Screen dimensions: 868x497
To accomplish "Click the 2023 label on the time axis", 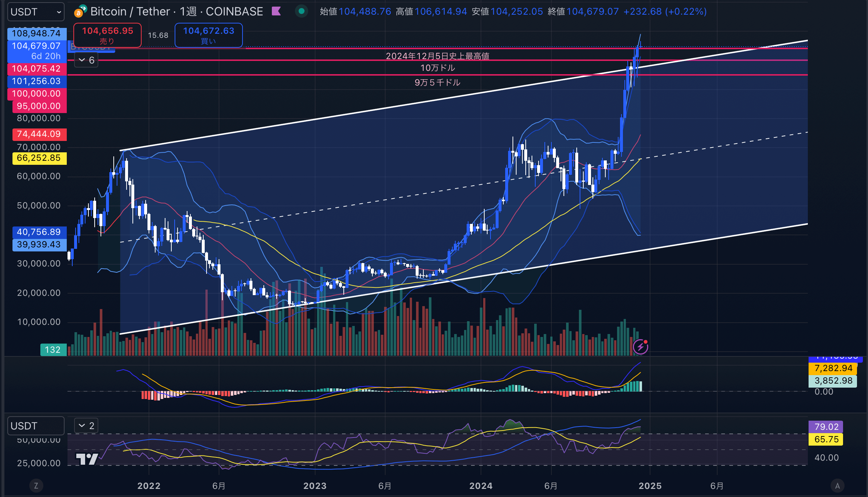I will tap(315, 486).
